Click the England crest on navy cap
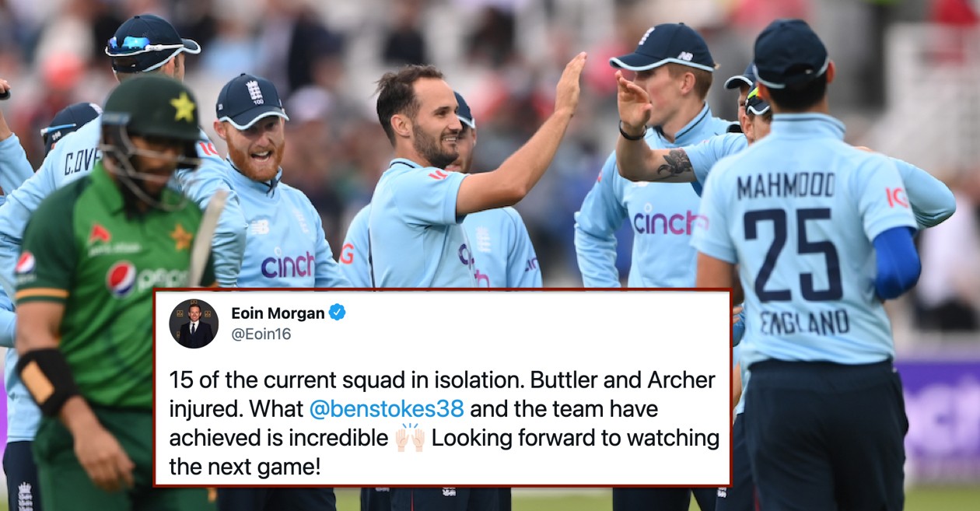The height and width of the screenshot is (511, 980). (254, 92)
